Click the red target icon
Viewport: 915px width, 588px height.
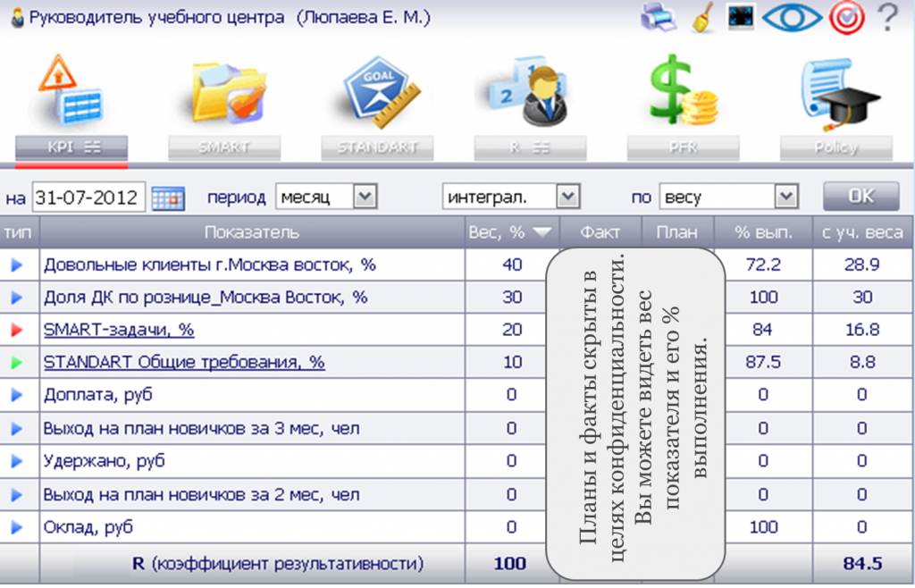[847, 18]
